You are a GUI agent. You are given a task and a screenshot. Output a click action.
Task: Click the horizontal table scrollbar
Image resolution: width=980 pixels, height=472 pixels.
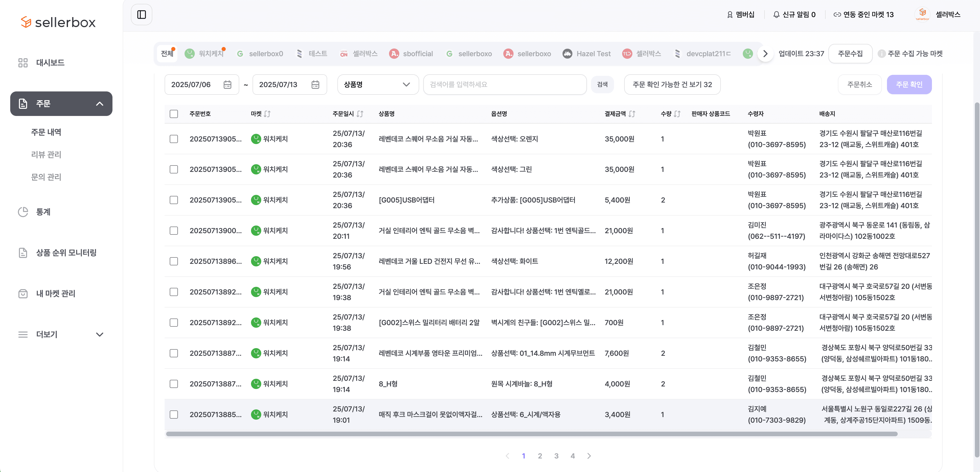(x=531, y=434)
